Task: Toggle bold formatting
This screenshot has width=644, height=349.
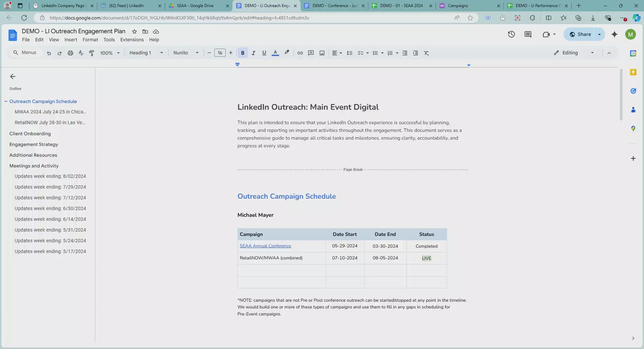Action: click(243, 53)
